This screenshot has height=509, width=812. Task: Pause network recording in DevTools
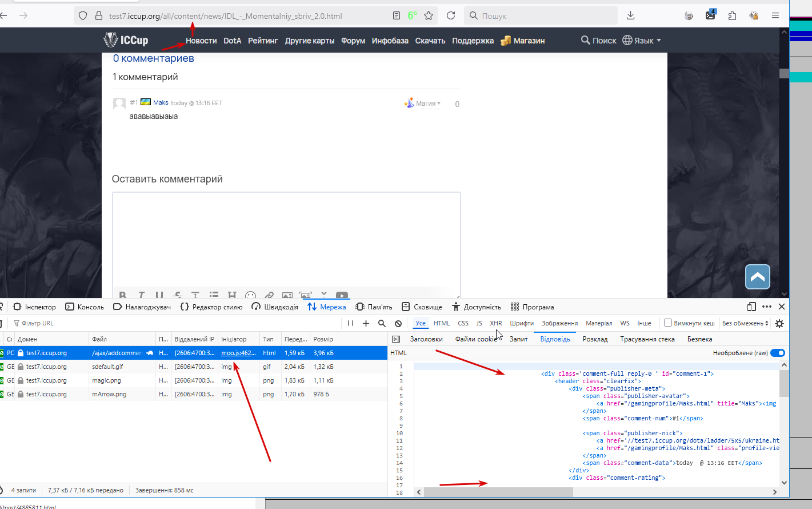[350, 323]
